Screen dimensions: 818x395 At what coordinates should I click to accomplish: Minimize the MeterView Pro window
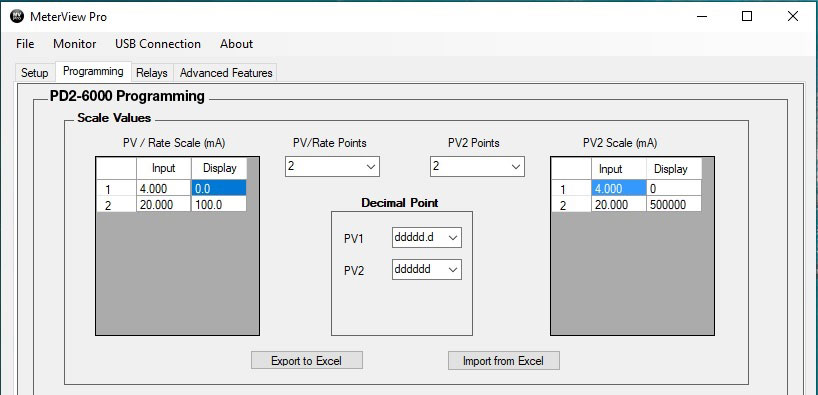pos(702,17)
